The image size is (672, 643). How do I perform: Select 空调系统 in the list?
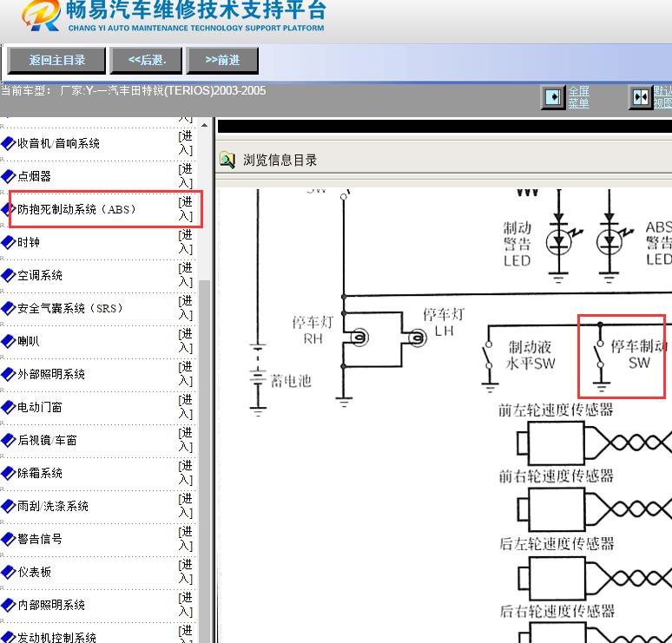39,275
